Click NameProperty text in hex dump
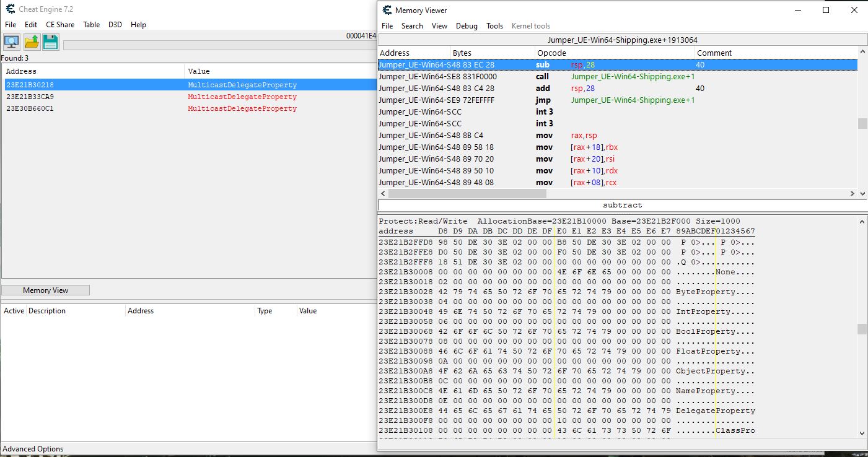This screenshot has height=457, width=868. (706, 391)
